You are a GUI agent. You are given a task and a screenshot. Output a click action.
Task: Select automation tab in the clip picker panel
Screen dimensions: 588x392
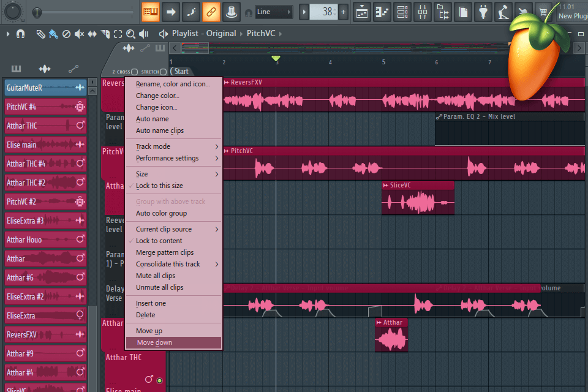[73, 69]
